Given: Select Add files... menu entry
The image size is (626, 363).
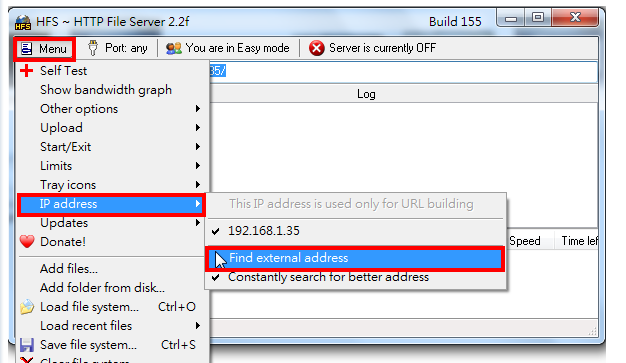Looking at the screenshot, I should tap(112, 269).
